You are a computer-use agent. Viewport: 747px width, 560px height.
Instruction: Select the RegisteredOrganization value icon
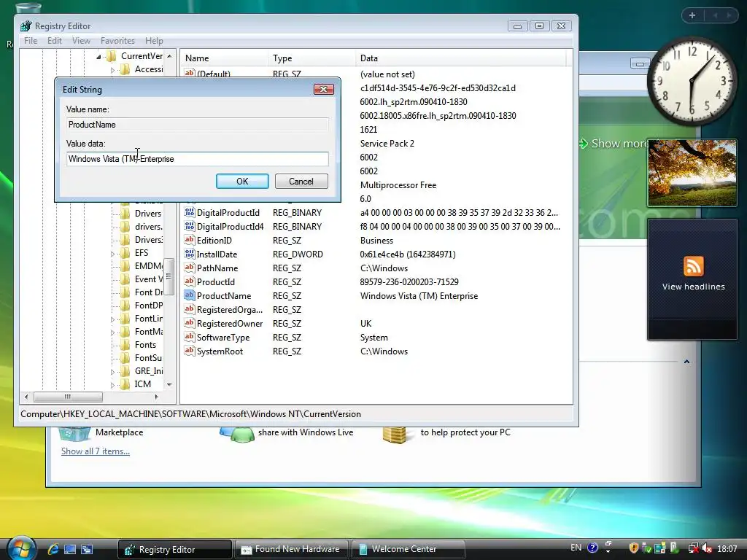click(190, 309)
